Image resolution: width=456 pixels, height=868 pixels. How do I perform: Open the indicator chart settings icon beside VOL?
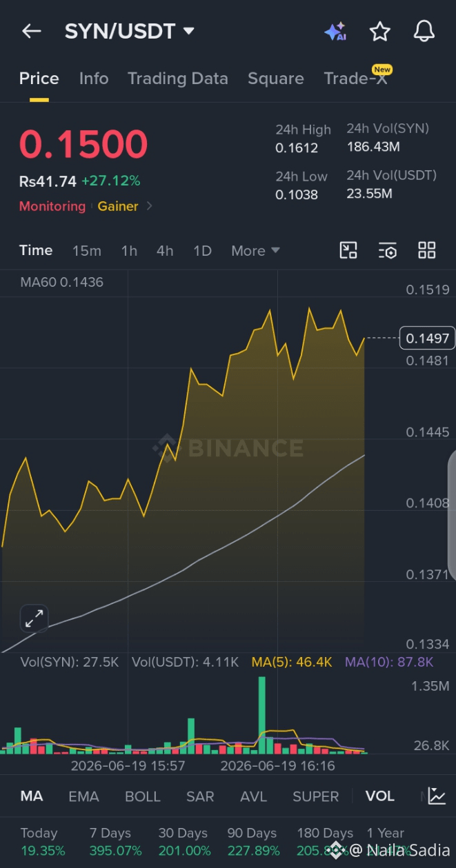[437, 796]
